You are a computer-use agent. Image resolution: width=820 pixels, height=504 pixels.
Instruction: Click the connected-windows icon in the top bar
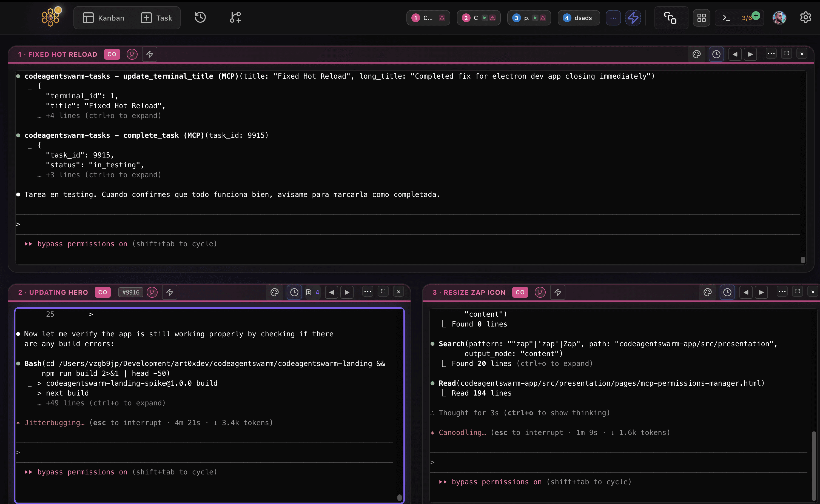click(x=671, y=18)
